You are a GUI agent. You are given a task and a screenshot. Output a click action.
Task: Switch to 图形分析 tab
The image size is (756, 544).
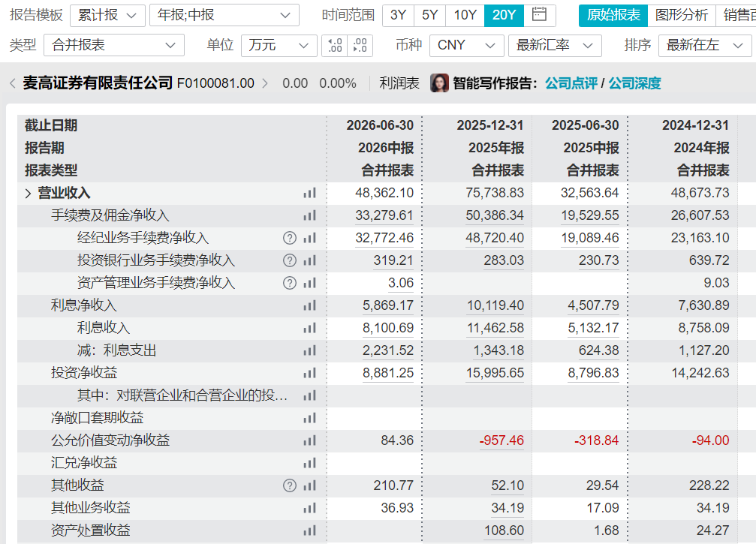[x=682, y=15]
